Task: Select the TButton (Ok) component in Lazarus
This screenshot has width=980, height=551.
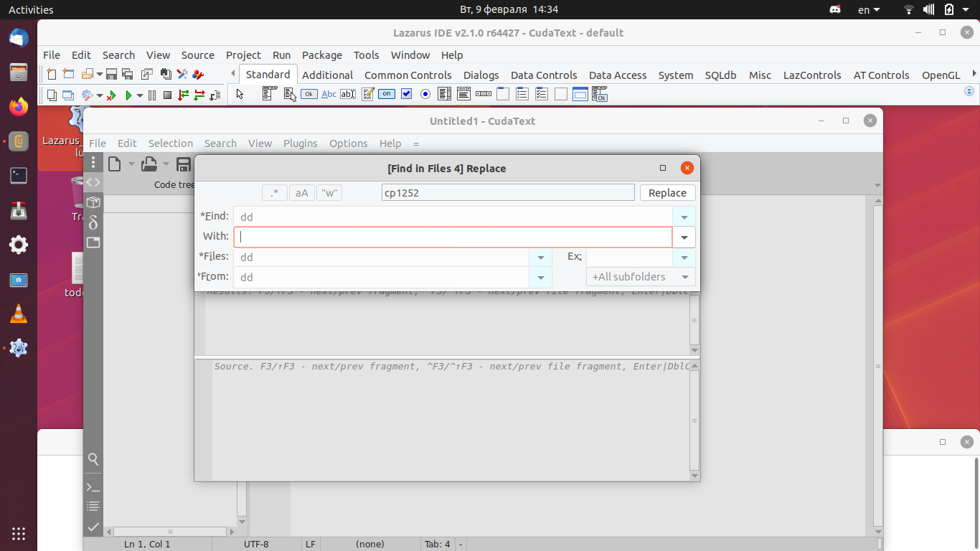Action: (x=308, y=93)
